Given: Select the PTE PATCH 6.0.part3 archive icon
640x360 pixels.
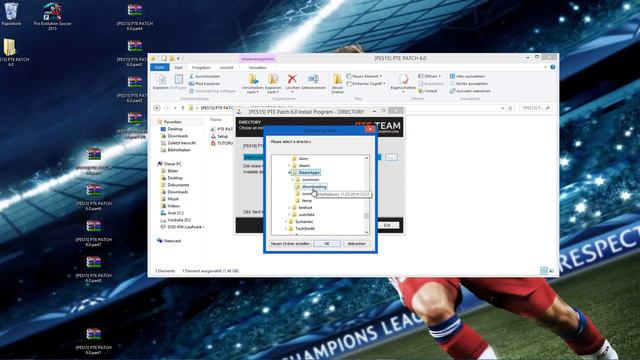Looking at the screenshot, I should [135, 53].
